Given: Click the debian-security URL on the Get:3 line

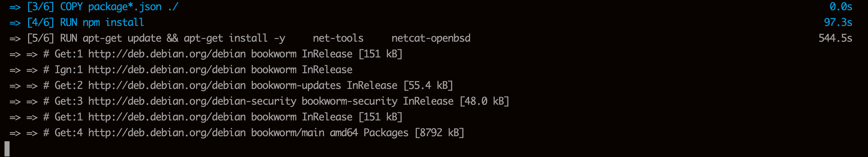Looking at the screenshot, I should [192, 101].
